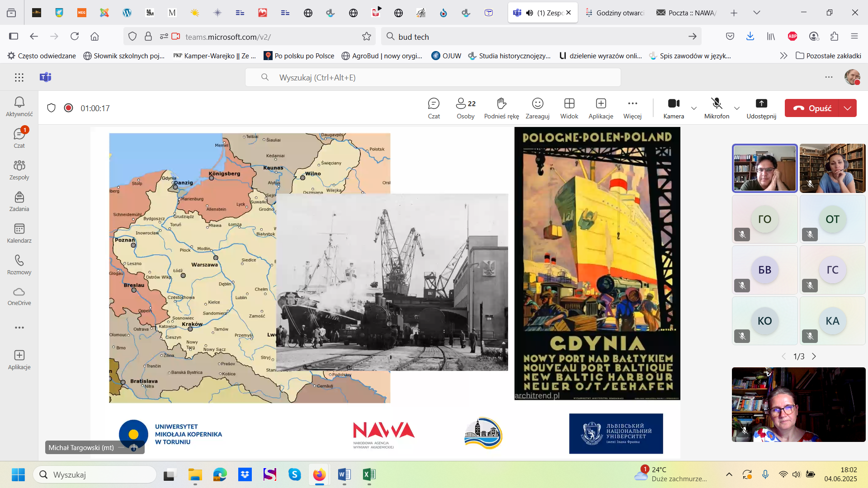Image resolution: width=868 pixels, height=488 pixels.
Task: Open Aplikacje in meeting toolbar
Action: coord(601,108)
